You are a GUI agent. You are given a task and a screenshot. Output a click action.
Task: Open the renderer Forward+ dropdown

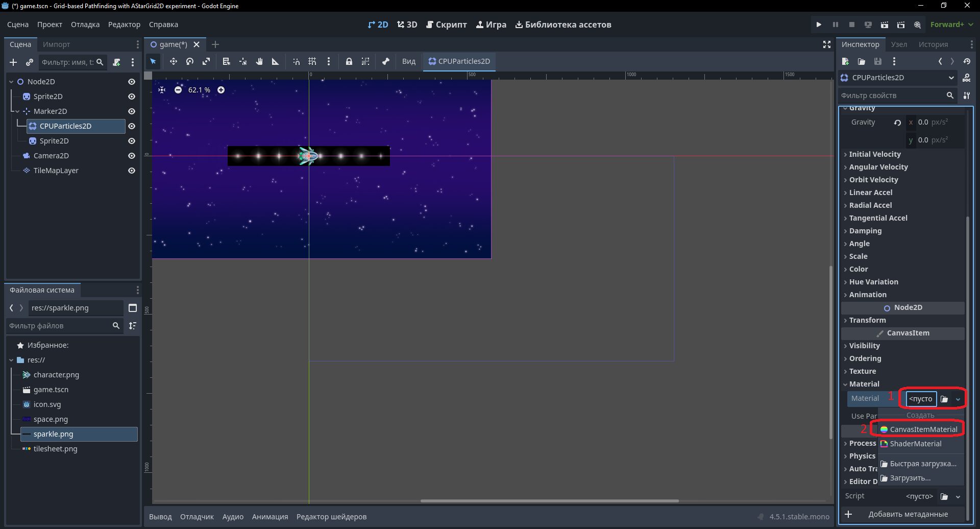tap(951, 25)
